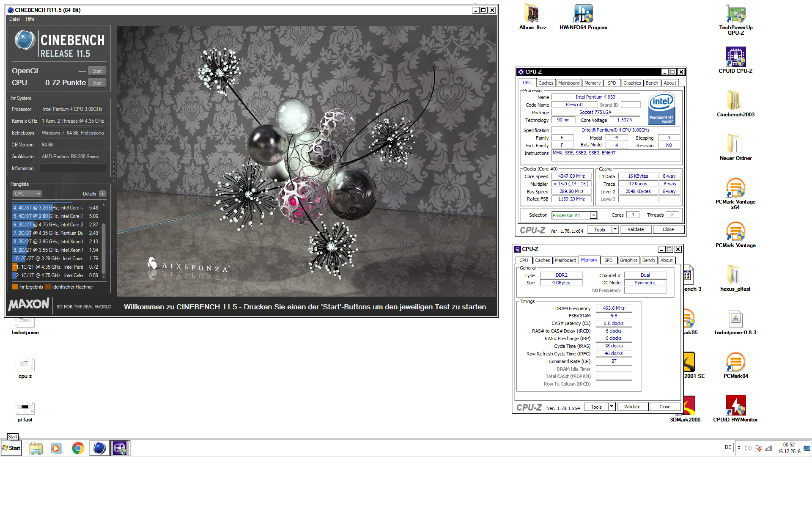812x512 pixels.
Task: Start the CPU benchmark
Action: pos(97,83)
